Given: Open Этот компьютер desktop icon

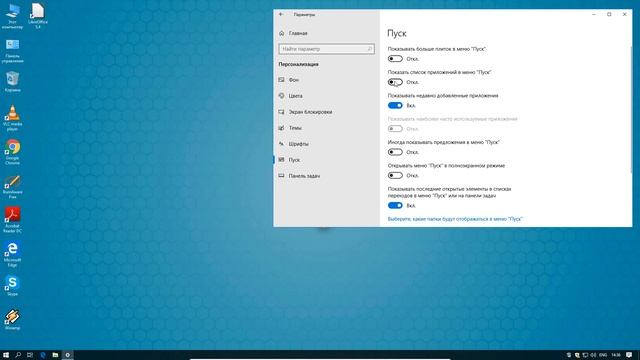Looking at the screenshot, I should click(x=12, y=16).
